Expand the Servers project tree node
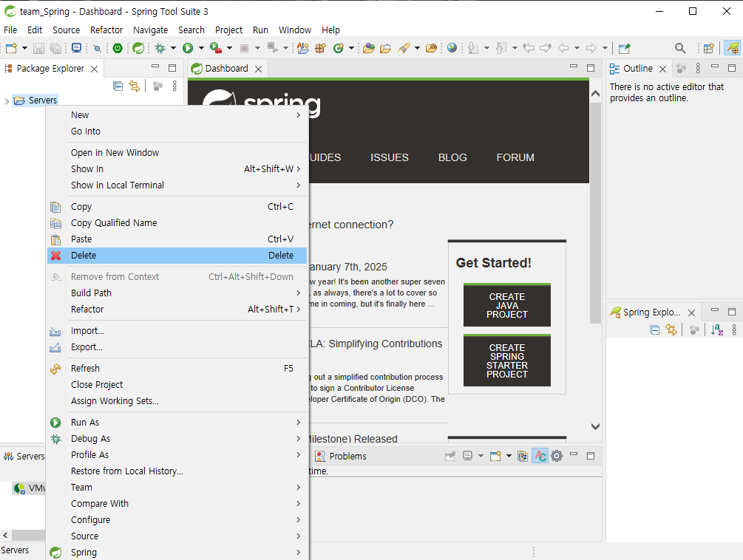The height and width of the screenshot is (560, 743). tap(7, 100)
